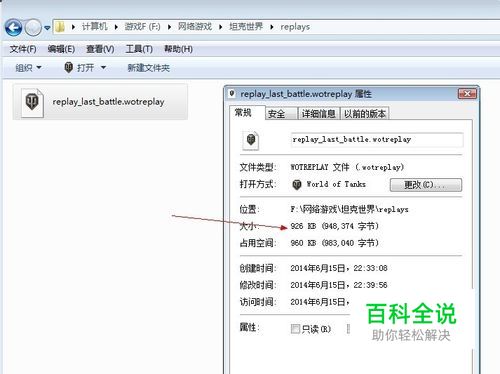Image resolution: width=500 pixels, height=374 pixels.
Task: Click the folder icon in address bar
Action: (x=60, y=27)
